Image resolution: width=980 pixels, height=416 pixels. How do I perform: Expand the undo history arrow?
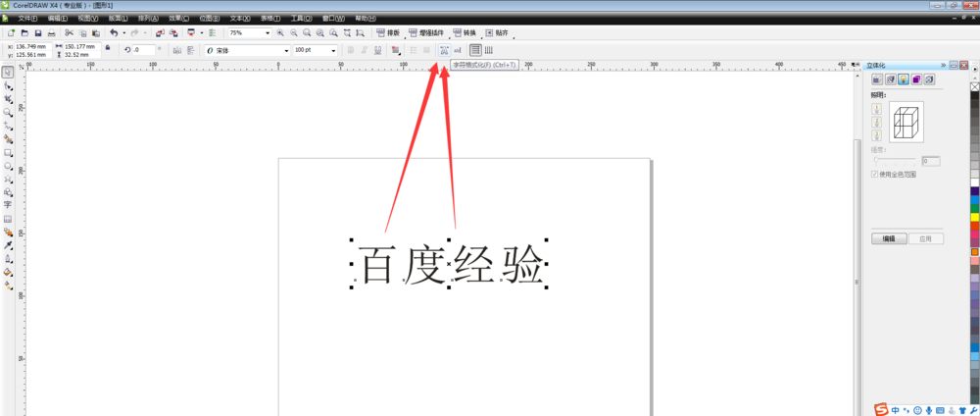[x=123, y=32]
